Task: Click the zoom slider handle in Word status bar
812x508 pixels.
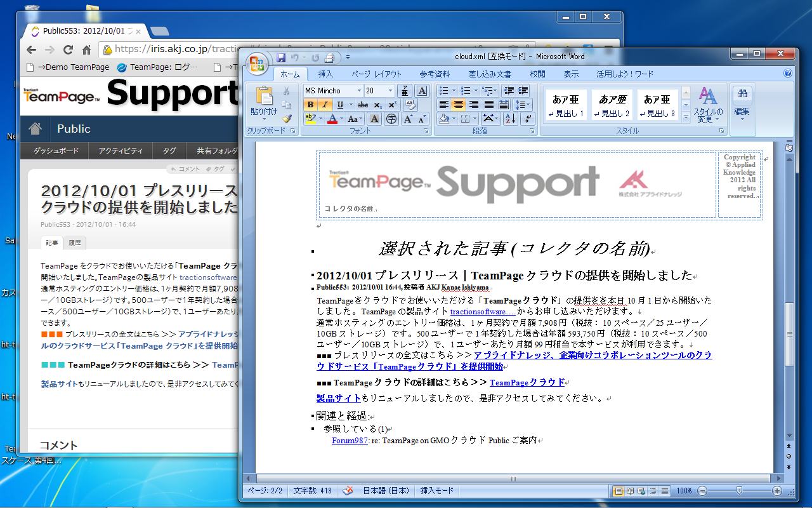Action: 739,490
